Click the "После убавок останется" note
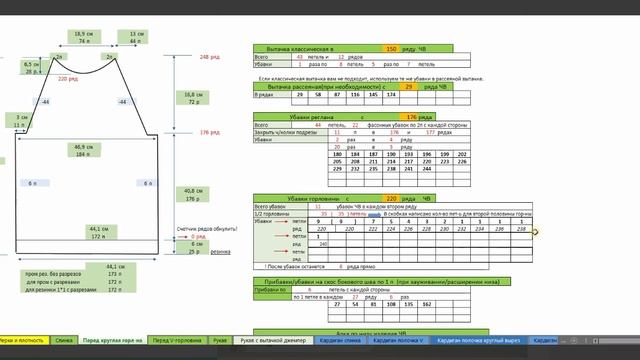Viewport: 640px width, 360px height. (x=294, y=267)
